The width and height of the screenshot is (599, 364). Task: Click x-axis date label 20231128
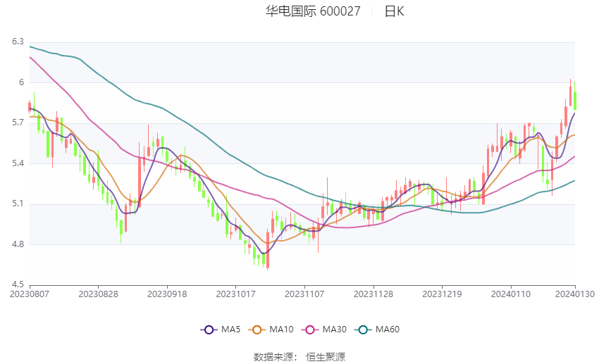pos(373,294)
